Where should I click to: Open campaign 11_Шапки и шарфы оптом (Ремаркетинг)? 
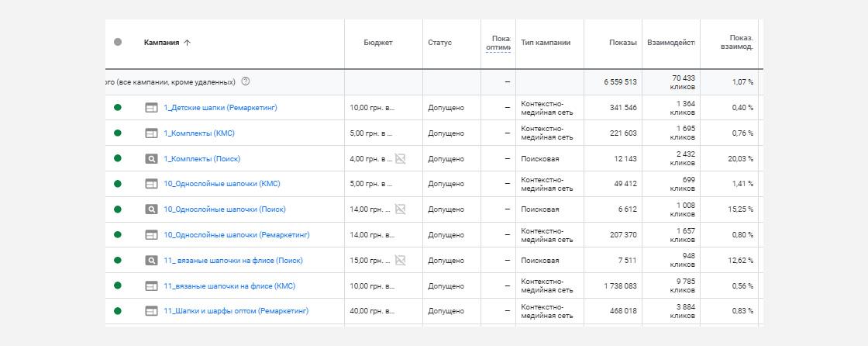tap(236, 311)
